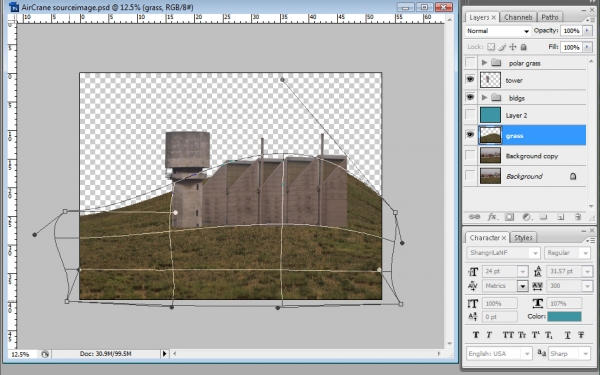Select the Background copy layer

click(x=532, y=156)
